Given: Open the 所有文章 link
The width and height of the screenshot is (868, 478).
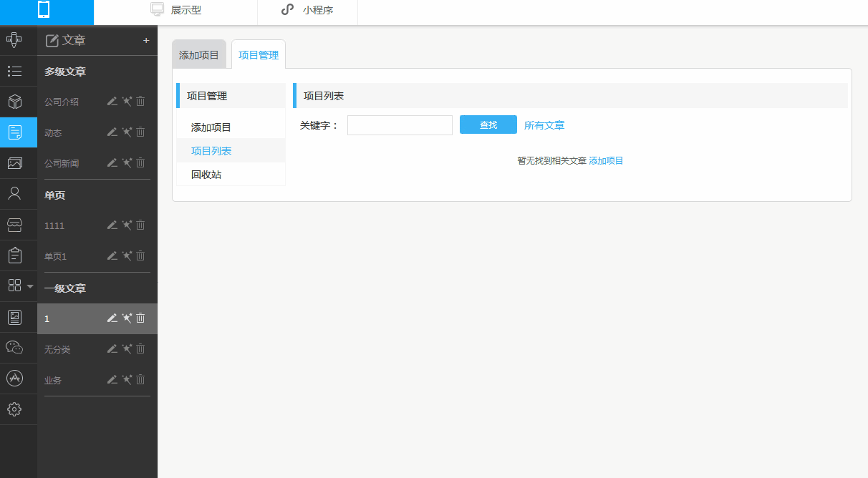Looking at the screenshot, I should click(x=544, y=125).
